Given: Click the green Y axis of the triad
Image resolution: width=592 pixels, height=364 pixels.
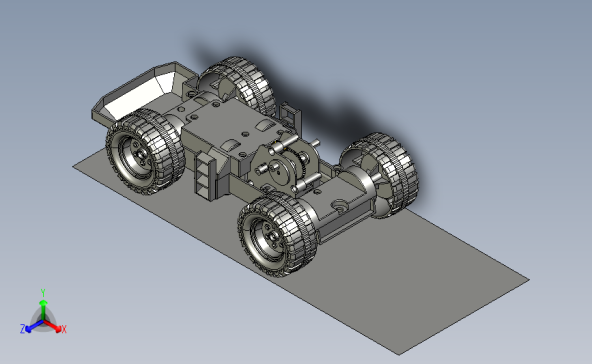Looking at the screenshot, I should click(43, 310).
